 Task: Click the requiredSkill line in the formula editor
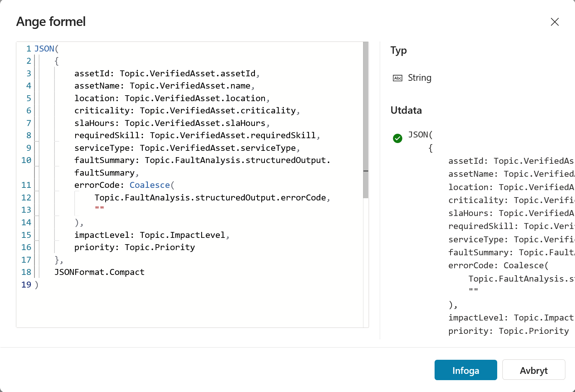coord(197,135)
